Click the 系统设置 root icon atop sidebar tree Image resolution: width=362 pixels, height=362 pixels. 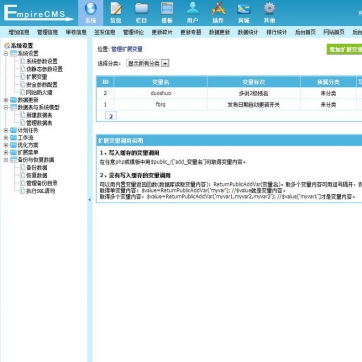pos(7,46)
